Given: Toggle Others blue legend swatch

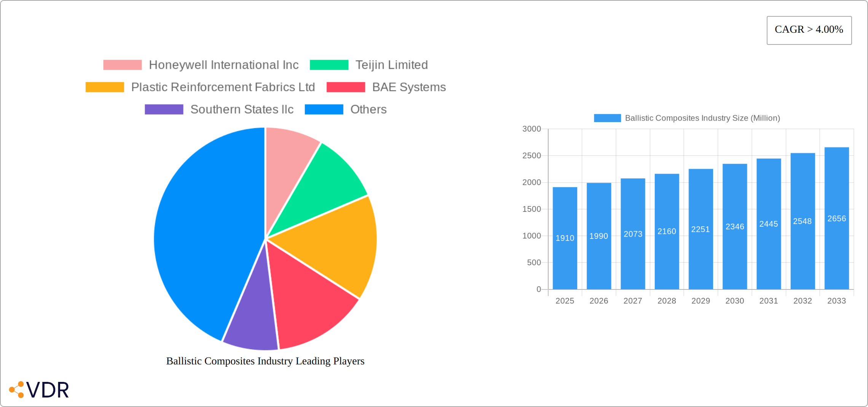Looking at the screenshot, I should point(324,110).
